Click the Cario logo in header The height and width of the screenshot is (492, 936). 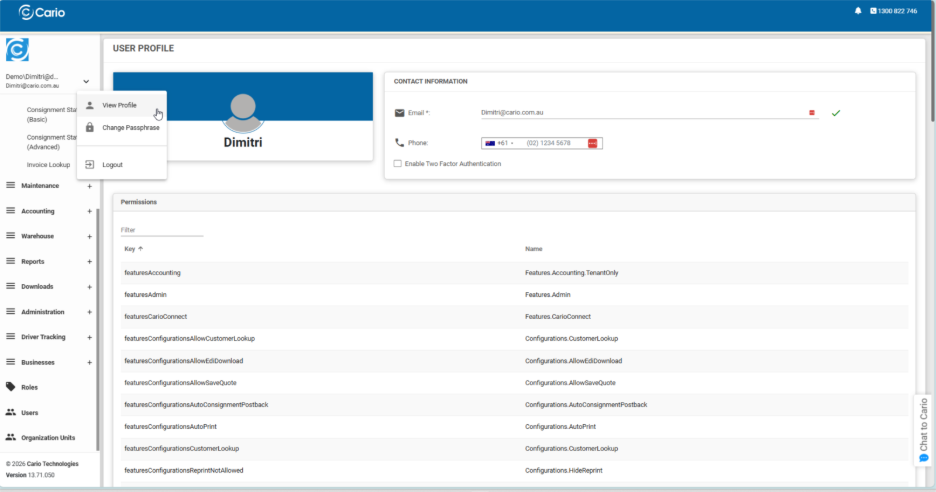pos(40,11)
